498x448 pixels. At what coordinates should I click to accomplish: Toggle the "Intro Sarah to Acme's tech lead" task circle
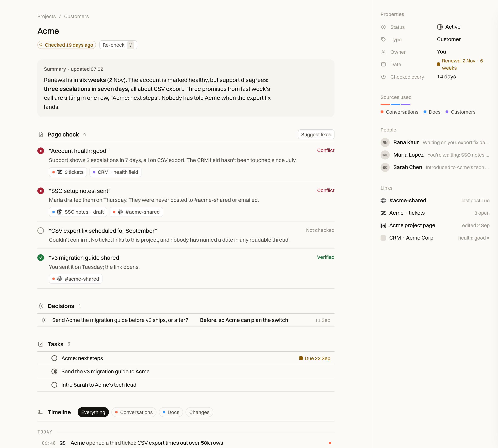54,385
